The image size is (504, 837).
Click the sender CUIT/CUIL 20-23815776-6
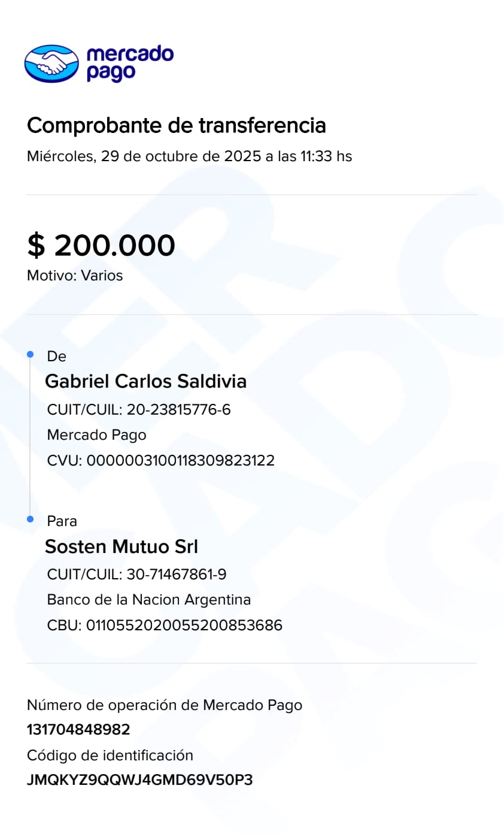tap(139, 410)
